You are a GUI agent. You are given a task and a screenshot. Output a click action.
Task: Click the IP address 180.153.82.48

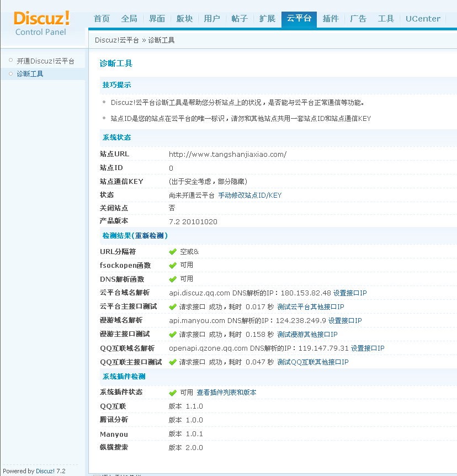point(306,293)
